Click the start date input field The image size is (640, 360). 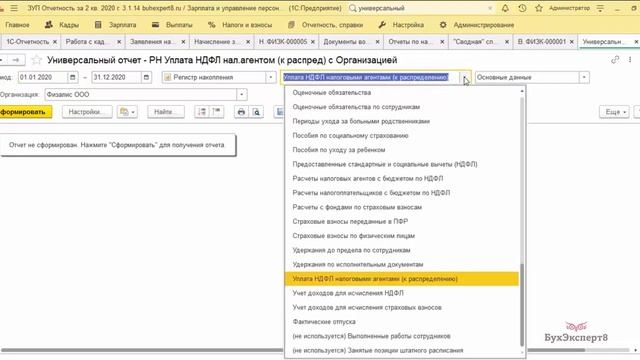(42, 77)
